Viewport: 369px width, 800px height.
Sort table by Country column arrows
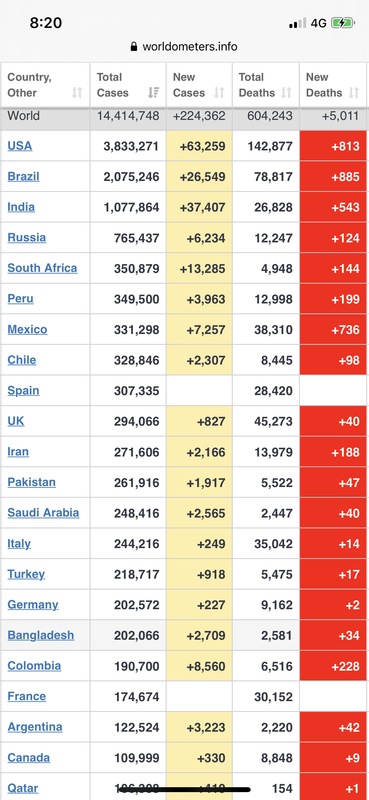point(77,92)
